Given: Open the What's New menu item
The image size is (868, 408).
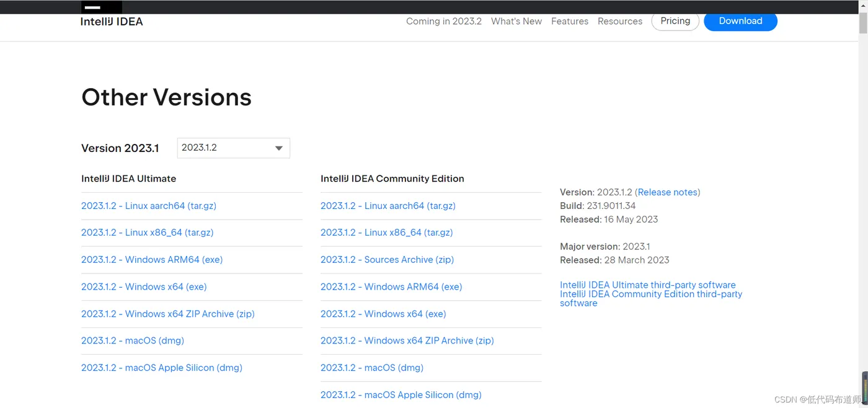Looking at the screenshot, I should 516,21.
